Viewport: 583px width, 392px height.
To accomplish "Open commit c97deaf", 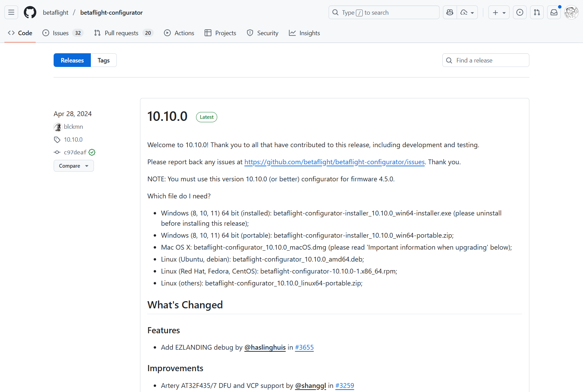I will pyautogui.click(x=75, y=152).
